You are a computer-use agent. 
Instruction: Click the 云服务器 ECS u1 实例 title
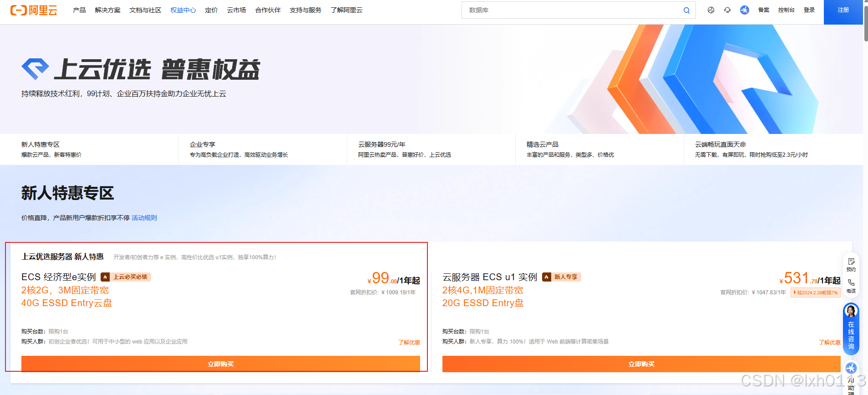point(490,277)
